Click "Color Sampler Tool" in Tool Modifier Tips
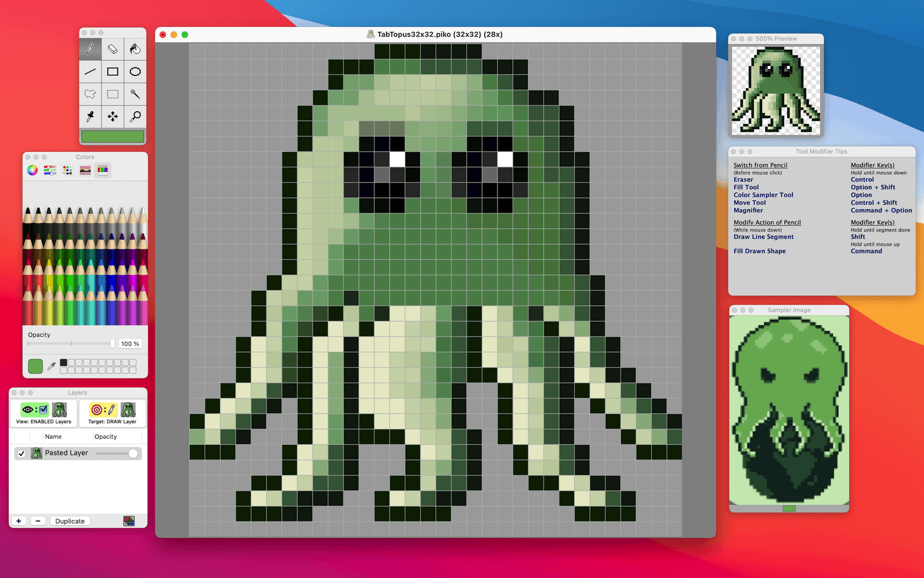This screenshot has width=924, height=578. pos(763,195)
